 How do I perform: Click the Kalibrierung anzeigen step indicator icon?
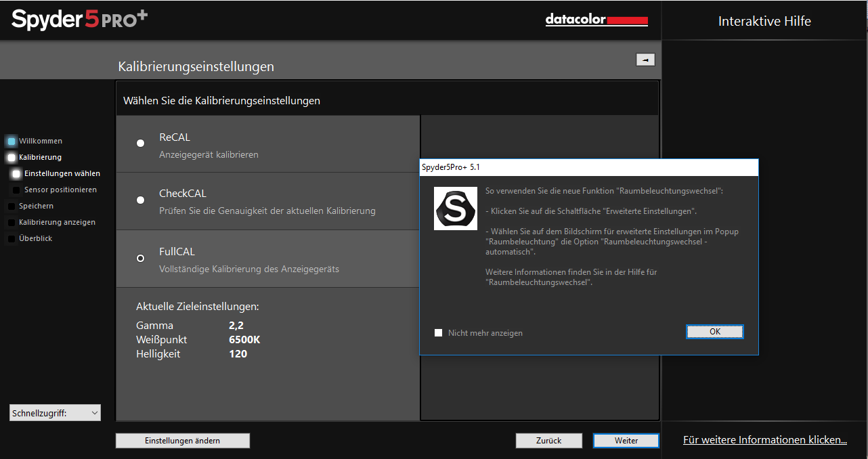[x=12, y=223]
